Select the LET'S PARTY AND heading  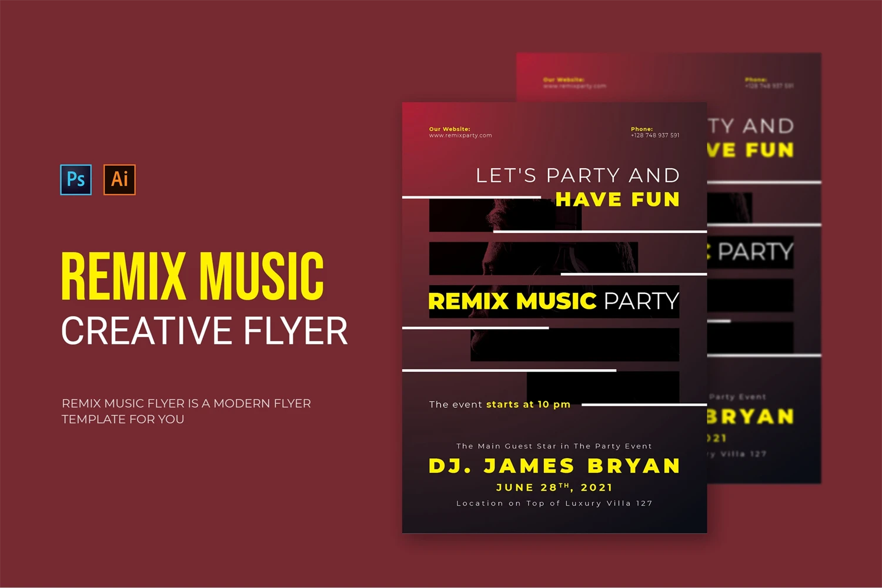(x=577, y=175)
